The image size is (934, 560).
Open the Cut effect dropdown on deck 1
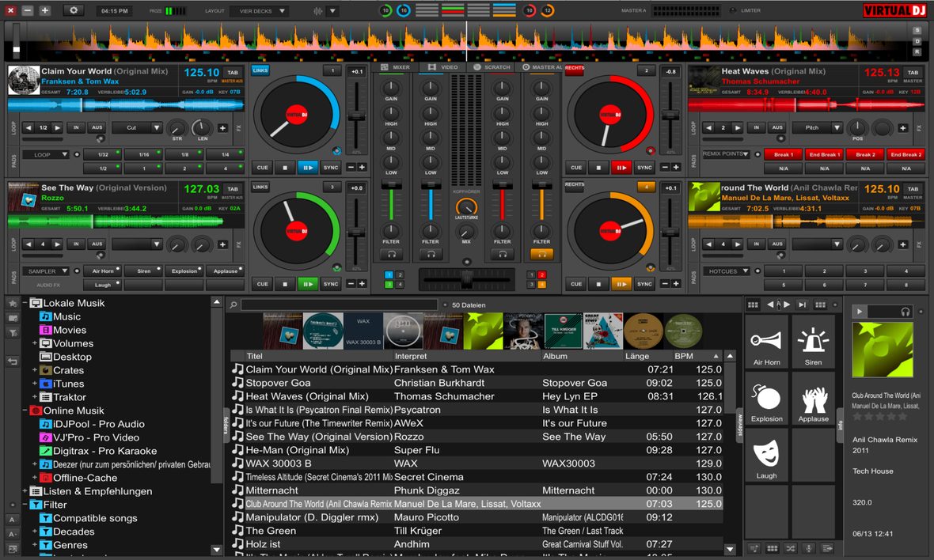click(x=137, y=127)
